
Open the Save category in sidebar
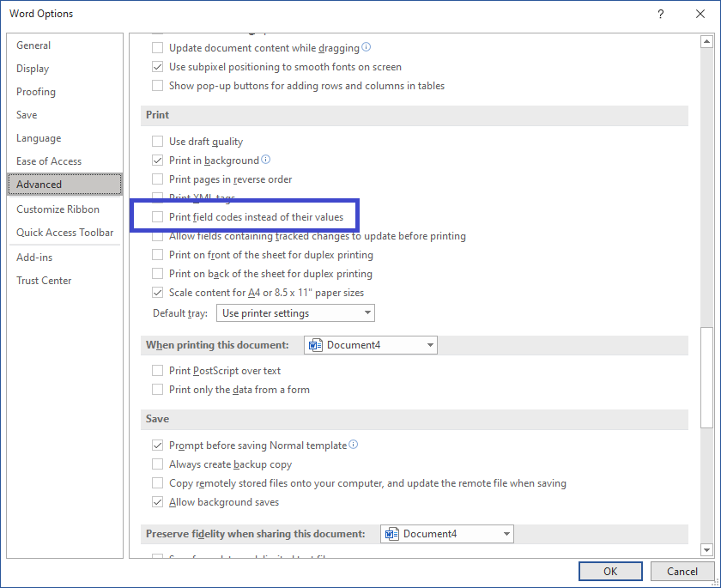coord(65,115)
